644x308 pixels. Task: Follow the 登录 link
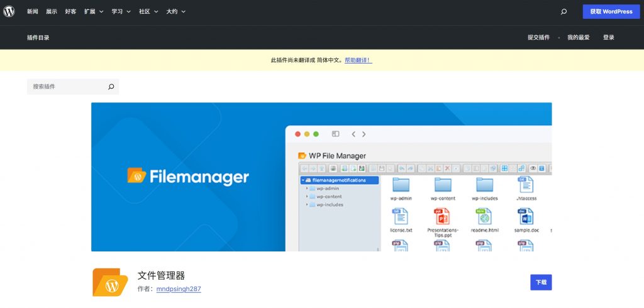tap(609, 37)
